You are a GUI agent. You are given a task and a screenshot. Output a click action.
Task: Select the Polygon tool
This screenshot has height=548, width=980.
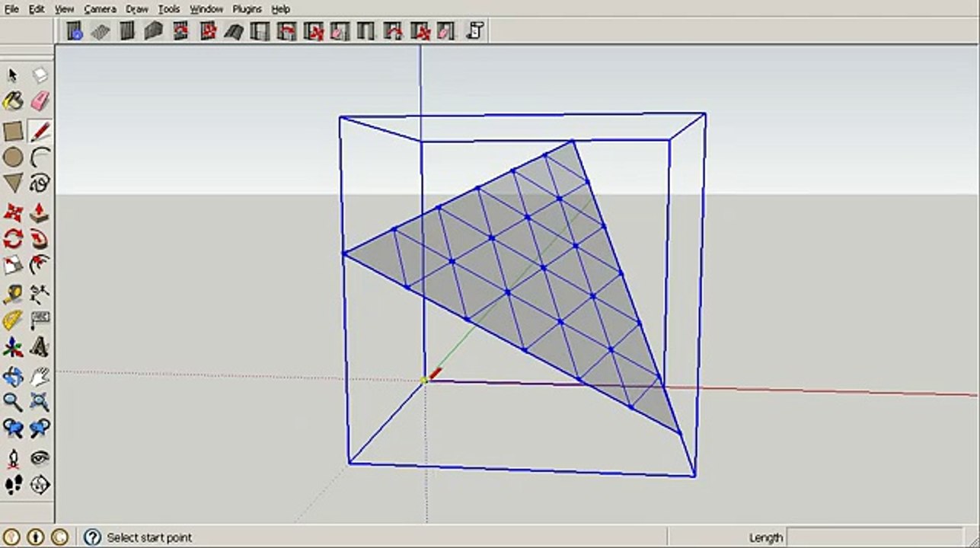[x=13, y=183]
